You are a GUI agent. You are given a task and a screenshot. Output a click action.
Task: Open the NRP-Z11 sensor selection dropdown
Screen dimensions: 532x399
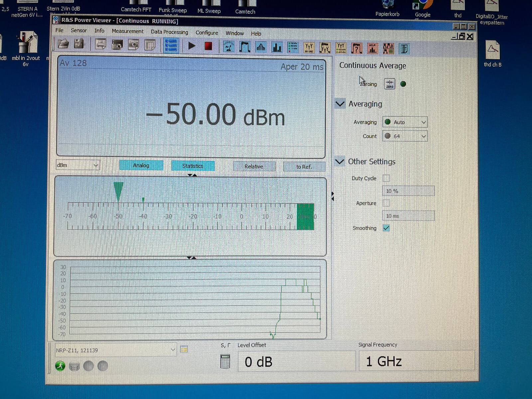pyautogui.click(x=115, y=350)
